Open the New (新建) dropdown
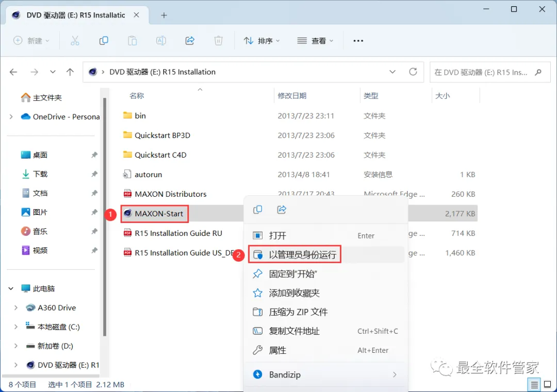This screenshot has width=557, height=392. pos(31,41)
